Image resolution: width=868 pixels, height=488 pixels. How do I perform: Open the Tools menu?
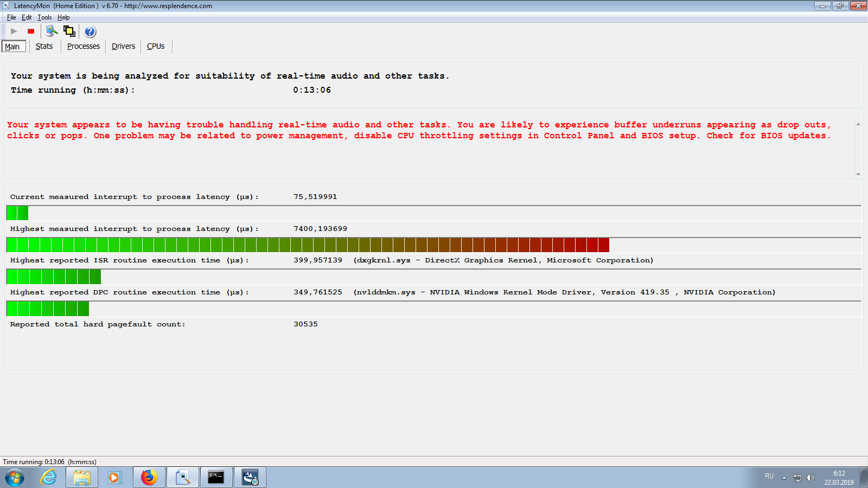pyautogui.click(x=44, y=17)
